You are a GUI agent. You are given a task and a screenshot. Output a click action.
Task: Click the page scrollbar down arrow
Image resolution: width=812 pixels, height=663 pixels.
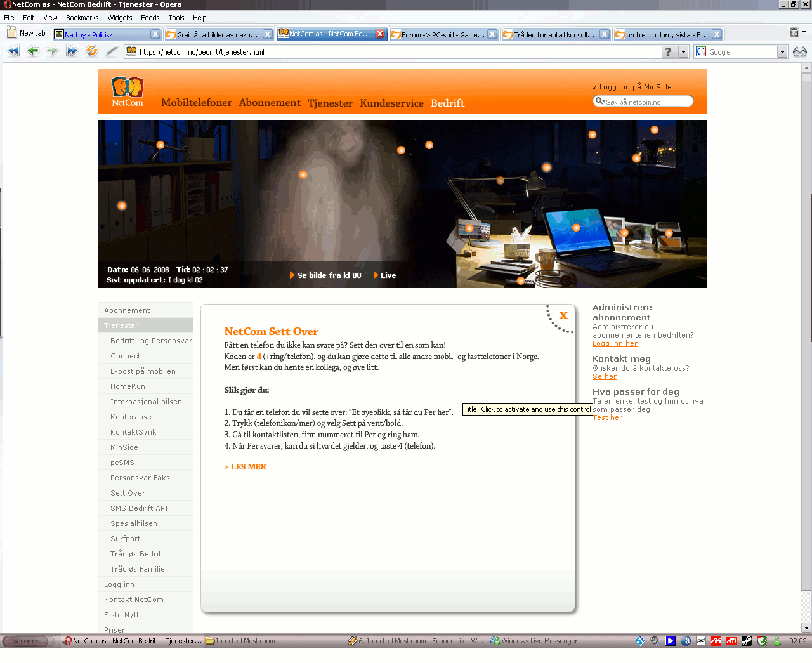(x=806, y=628)
